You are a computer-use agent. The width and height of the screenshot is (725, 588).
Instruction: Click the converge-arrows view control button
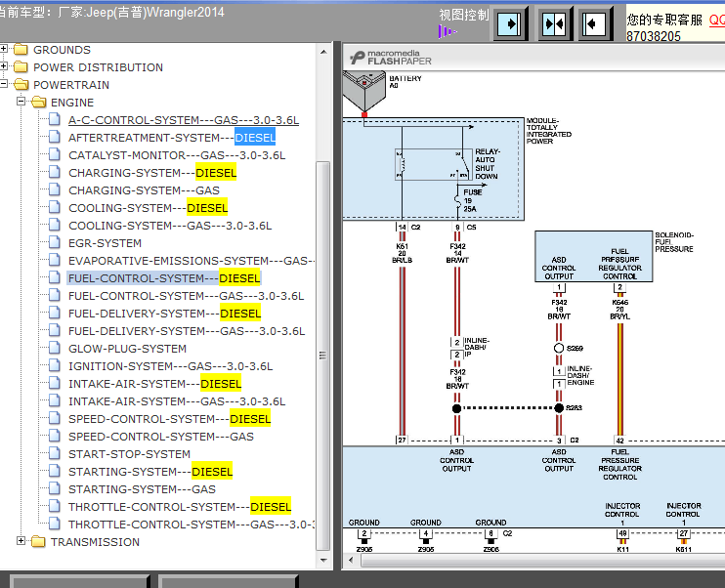(x=554, y=23)
